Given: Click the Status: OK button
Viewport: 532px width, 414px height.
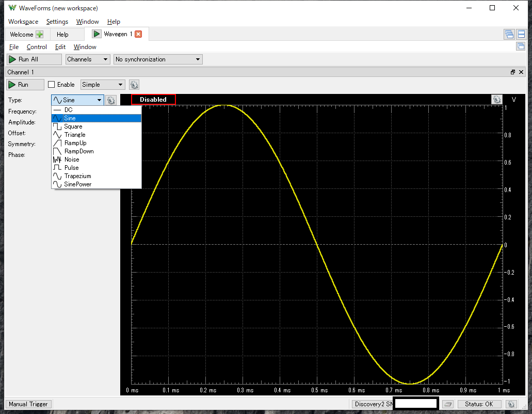Looking at the screenshot, I should 479,404.
